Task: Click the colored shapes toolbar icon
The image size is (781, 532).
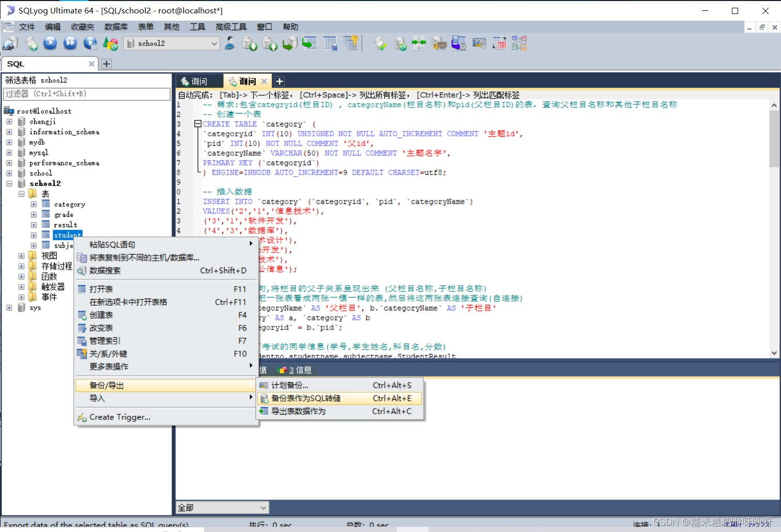Action: point(110,43)
